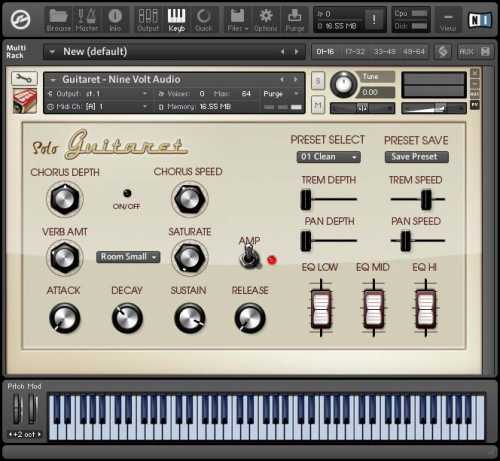Toggle the chorus ON/OFF switch
The height and width of the screenshot is (461, 500).
[127, 193]
